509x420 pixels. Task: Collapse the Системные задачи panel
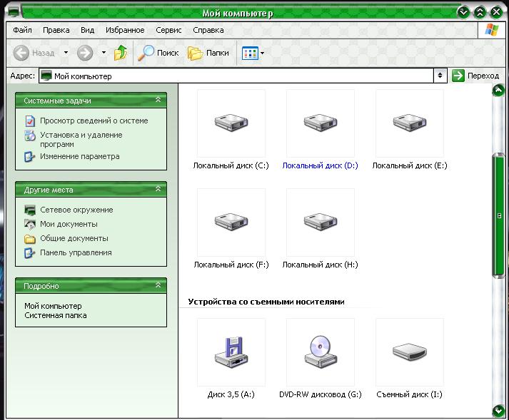pyautogui.click(x=158, y=100)
